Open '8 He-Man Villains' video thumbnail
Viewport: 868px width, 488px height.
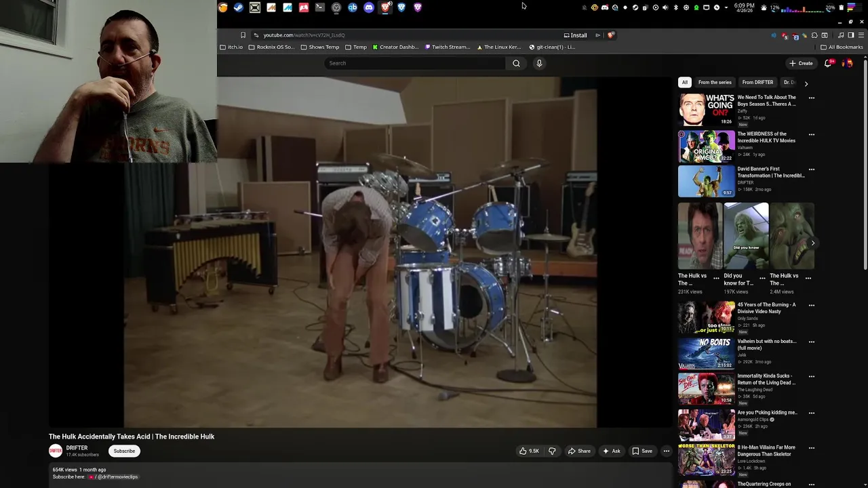[x=707, y=460]
